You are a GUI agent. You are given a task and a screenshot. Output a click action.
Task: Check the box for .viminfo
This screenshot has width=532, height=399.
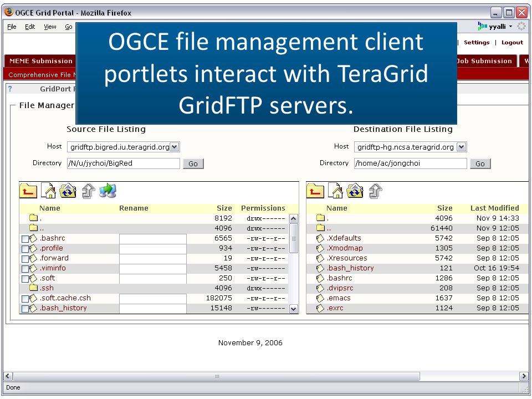click(x=25, y=269)
